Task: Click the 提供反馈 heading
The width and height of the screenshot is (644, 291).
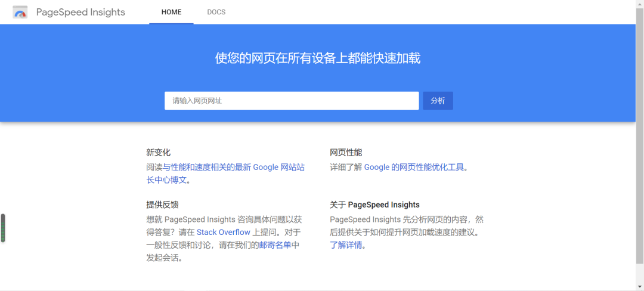Action: (x=162, y=205)
